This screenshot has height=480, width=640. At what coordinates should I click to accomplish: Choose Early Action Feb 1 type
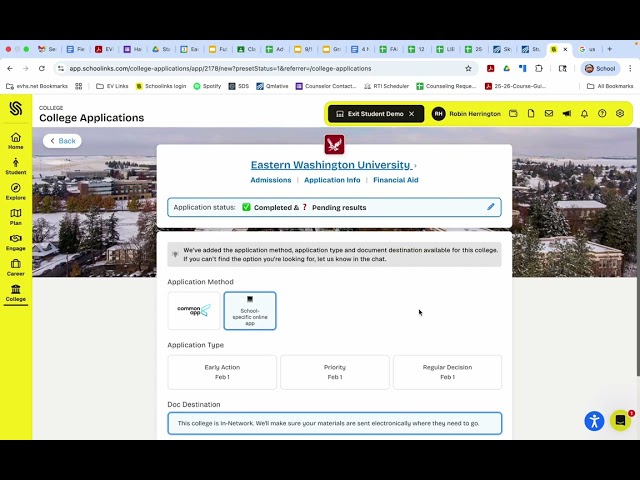[222, 372]
